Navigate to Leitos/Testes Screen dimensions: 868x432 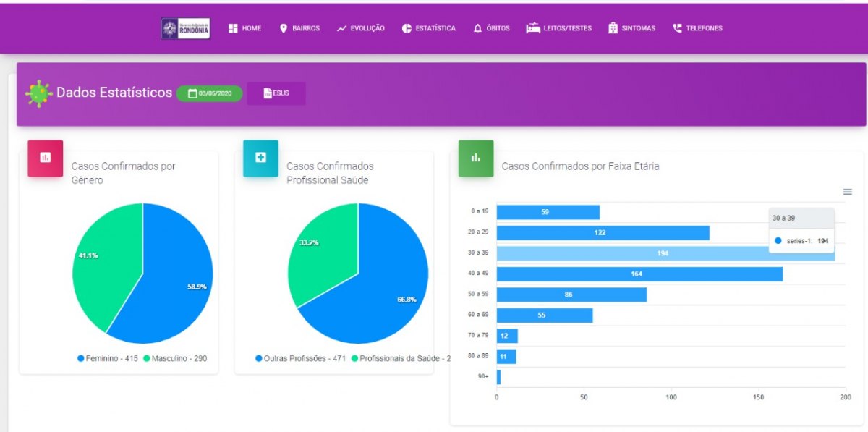[558, 28]
